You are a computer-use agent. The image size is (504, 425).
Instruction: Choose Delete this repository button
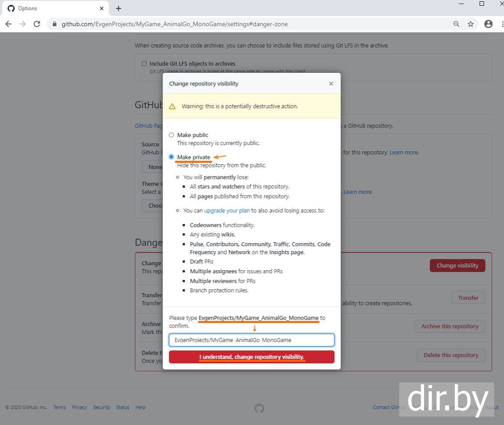[451, 355]
